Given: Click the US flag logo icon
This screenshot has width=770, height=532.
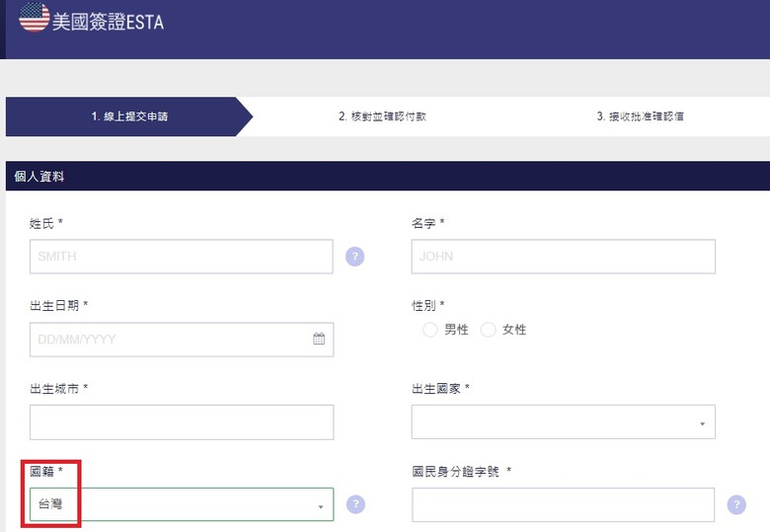Looking at the screenshot, I should (34, 17).
